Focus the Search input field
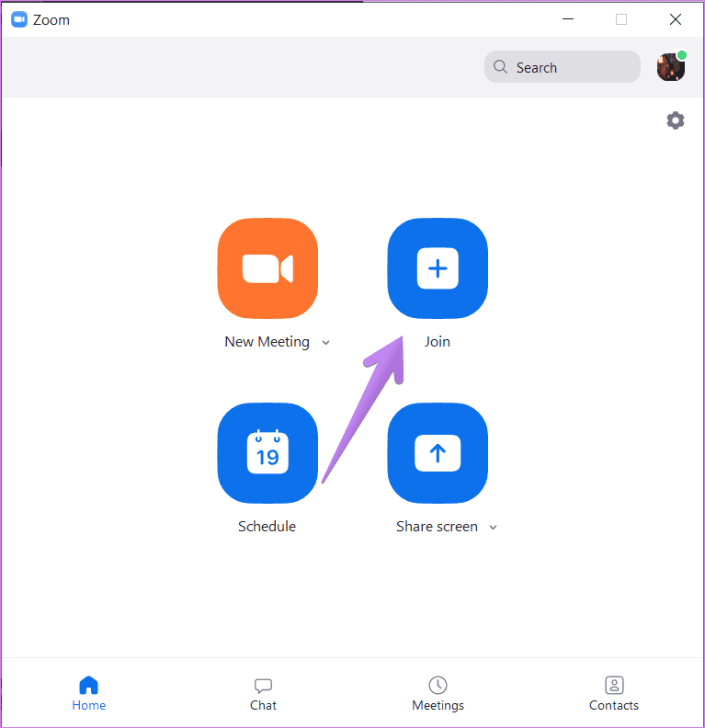The width and height of the screenshot is (705, 728). (x=562, y=67)
